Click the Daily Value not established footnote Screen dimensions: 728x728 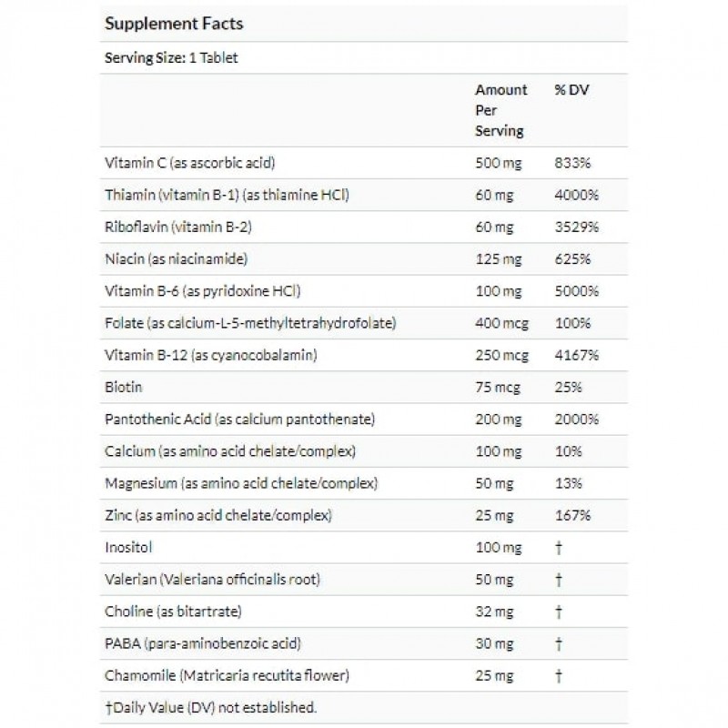pos(211,706)
